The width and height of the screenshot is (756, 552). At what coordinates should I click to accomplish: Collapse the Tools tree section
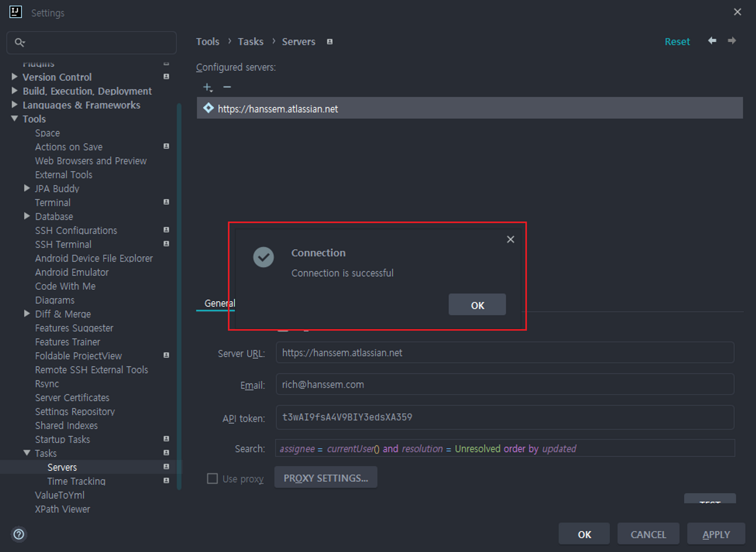click(15, 119)
